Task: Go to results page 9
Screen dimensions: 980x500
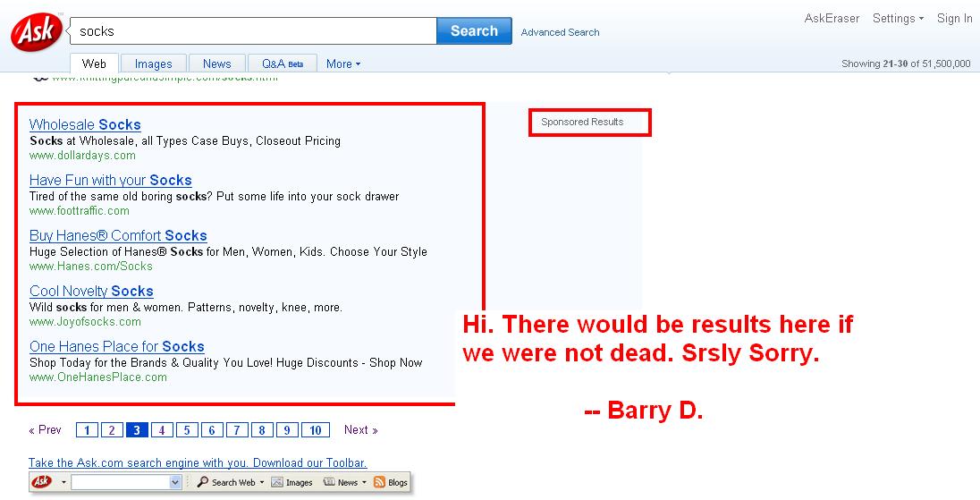Action: (x=287, y=430)
